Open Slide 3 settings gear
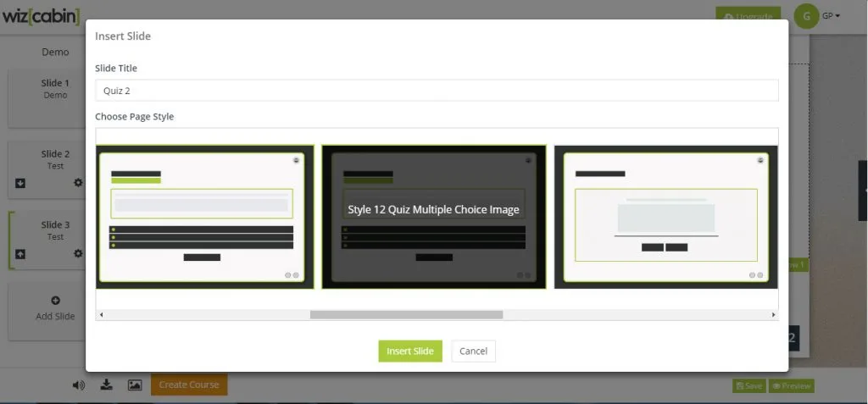 (x=78, y=253)
